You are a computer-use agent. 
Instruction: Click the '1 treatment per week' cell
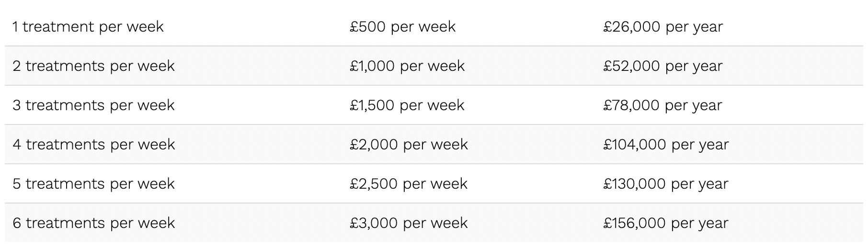(x=88, y=27)
